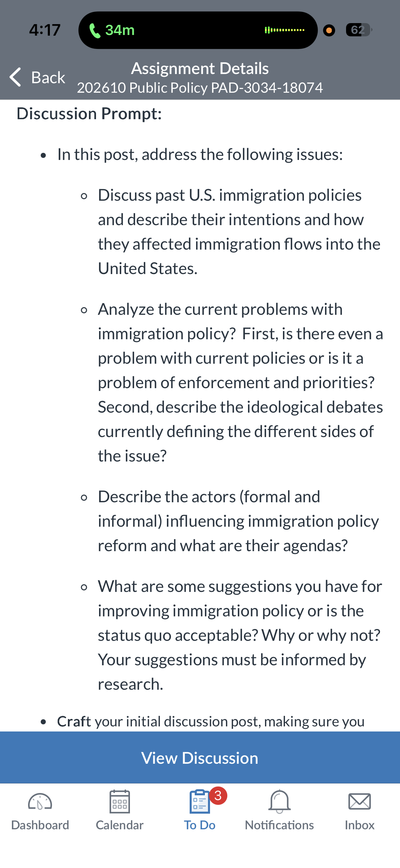Select the To Do clipboard icon
This screenshot has width=400, height=868.
(200, 801)
